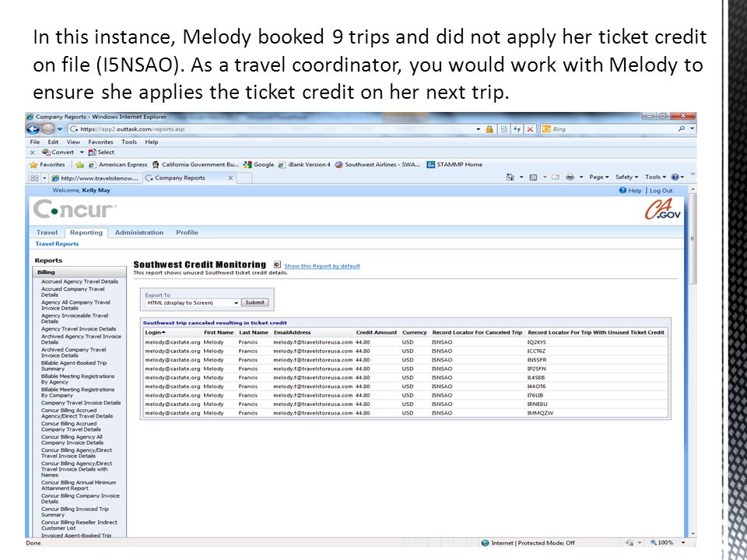
Task: Open the search provider dropdown arrow
Action: click(693, 128)
